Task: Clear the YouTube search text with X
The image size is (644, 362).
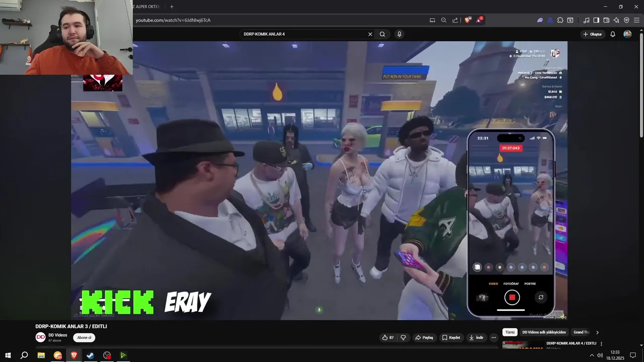Action: [x=370, y=34]
